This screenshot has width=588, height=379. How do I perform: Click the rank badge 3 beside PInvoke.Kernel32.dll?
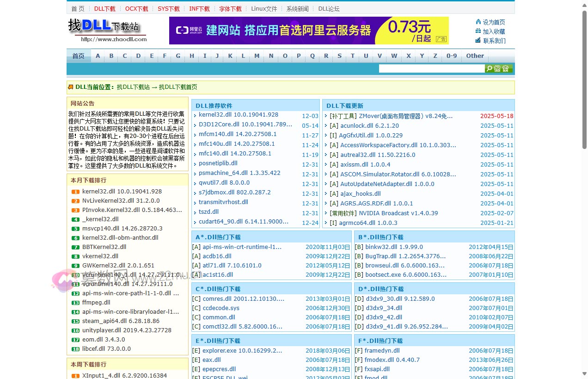click(75, 210)
